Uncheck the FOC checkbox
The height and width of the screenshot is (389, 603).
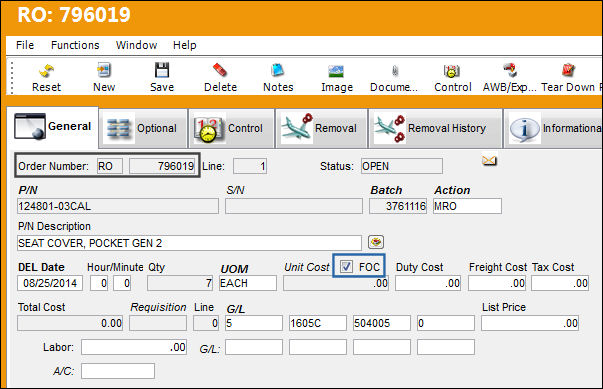[346, 266]
